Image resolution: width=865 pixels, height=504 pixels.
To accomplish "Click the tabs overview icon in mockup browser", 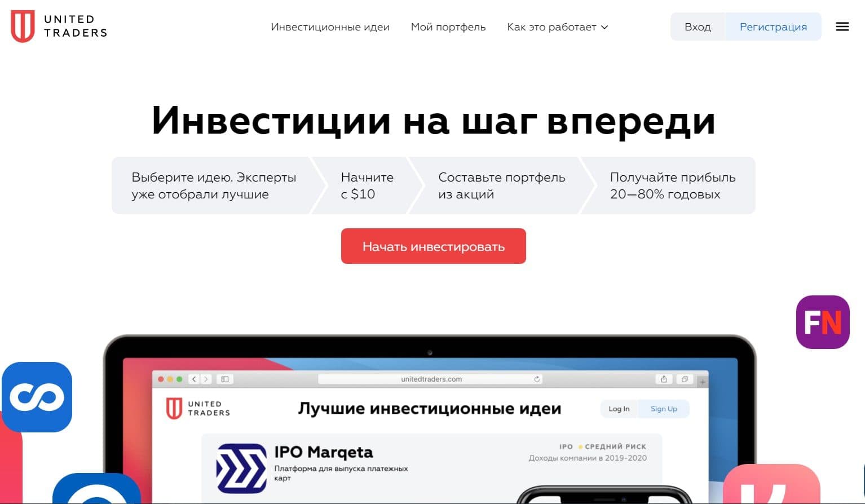I will [x=685, y=379].
